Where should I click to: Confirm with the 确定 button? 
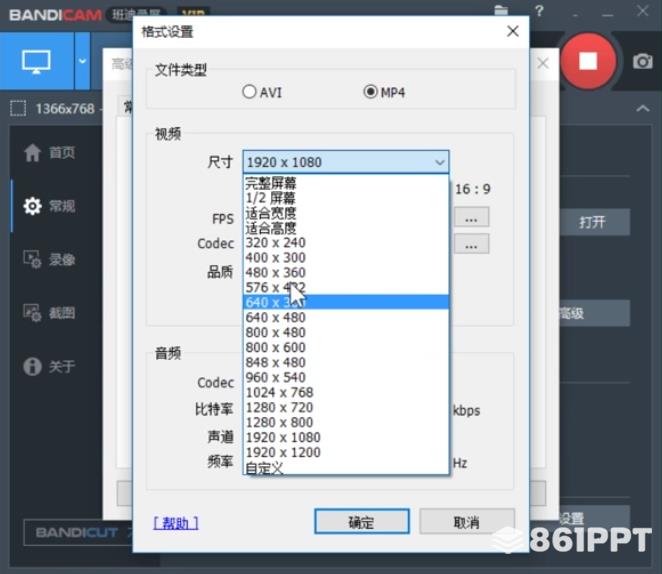[x=361, y=522]
